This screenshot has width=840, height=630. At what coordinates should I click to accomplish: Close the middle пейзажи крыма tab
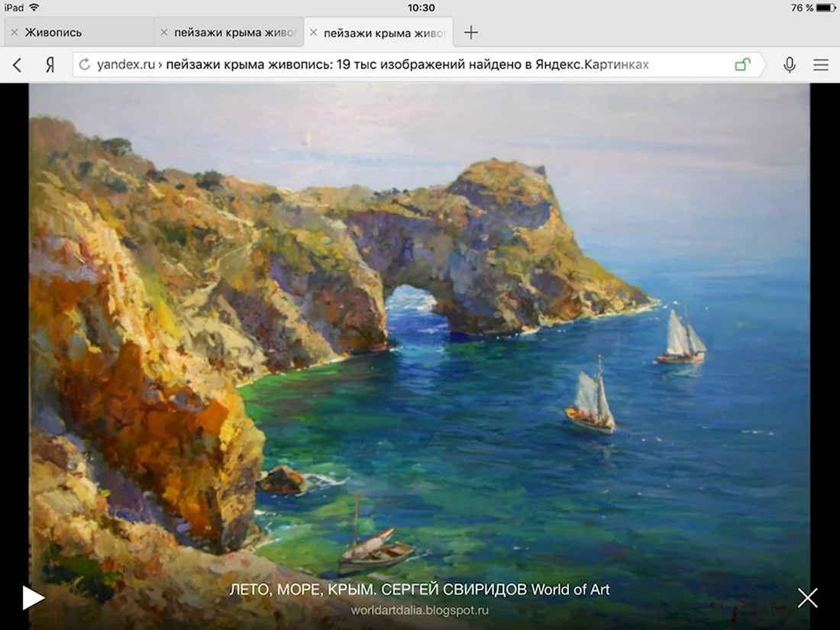(164, 33)
